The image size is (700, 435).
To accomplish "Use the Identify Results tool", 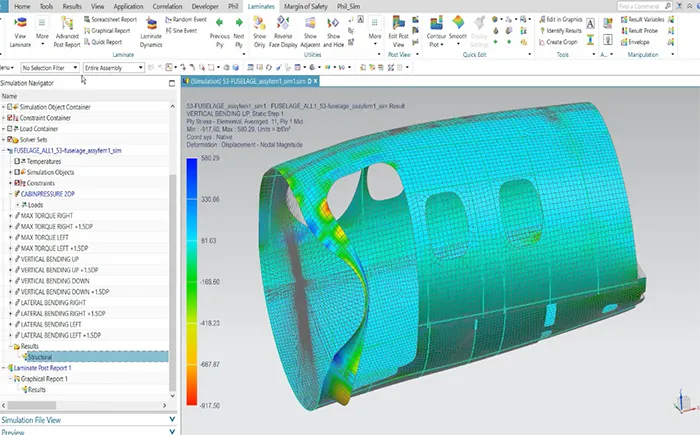I will (x=560, y=31).
